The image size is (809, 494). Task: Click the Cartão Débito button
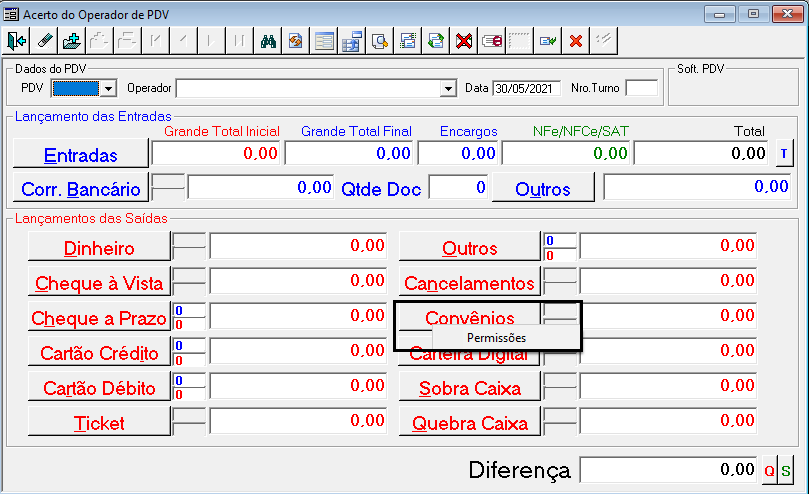pyautogui.click(x=99, y=387)
